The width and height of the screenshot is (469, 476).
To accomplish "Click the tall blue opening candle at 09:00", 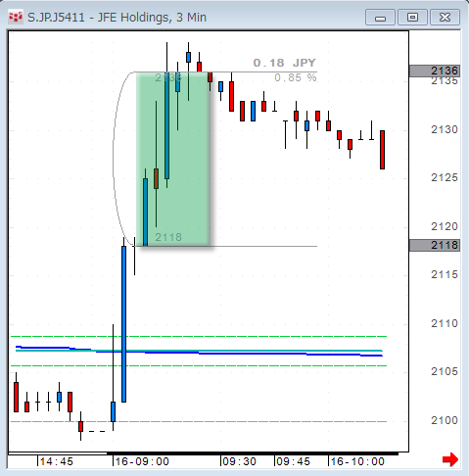I will (123, 324).
